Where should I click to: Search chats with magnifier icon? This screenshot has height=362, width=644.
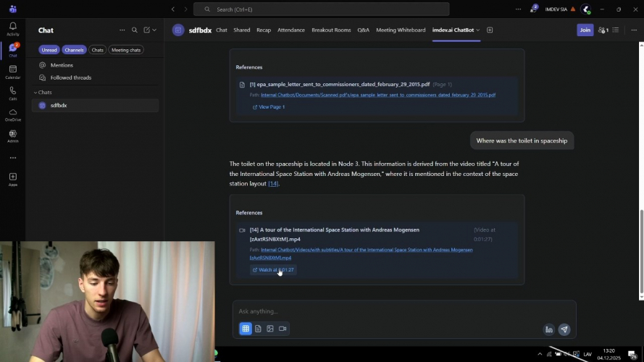point(134,30)
